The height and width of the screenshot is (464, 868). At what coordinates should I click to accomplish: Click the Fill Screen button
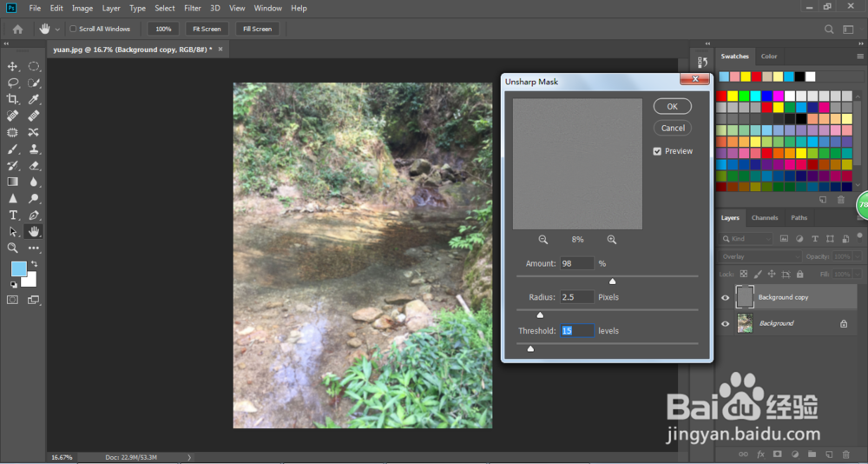point(258,29)
